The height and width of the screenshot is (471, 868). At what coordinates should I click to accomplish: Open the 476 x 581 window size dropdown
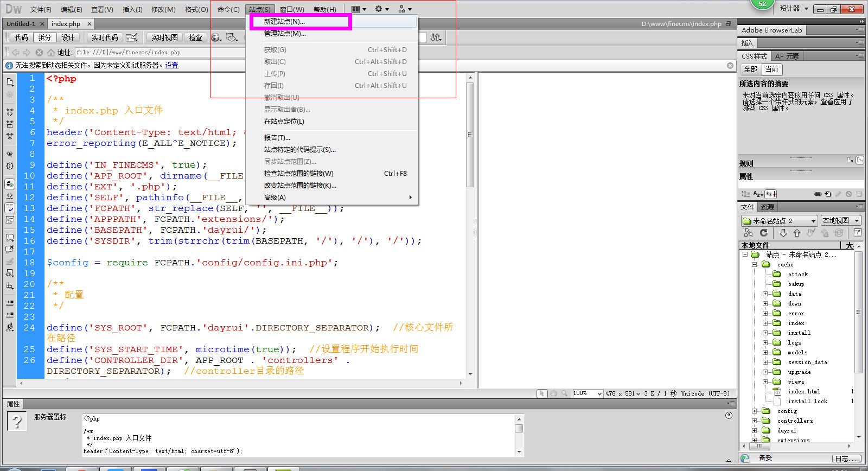point(623,393)
